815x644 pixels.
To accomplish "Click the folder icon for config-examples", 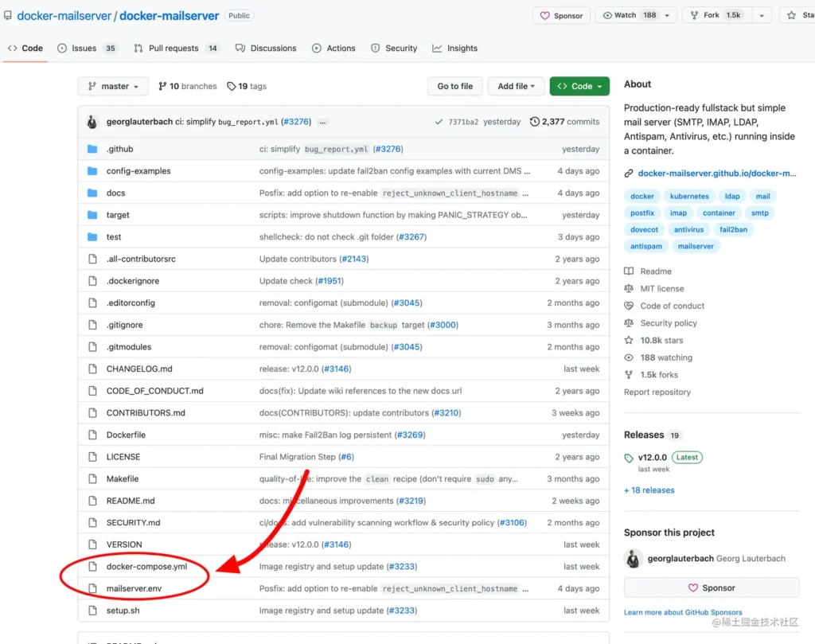I will [92, 171].
